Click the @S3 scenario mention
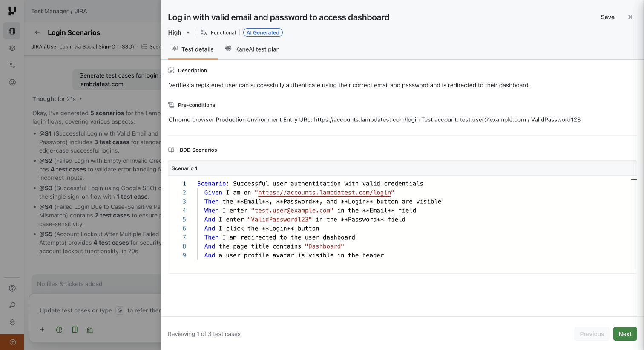Image resolution: width=644 pixels, height=350 pixels. [46, 188]
